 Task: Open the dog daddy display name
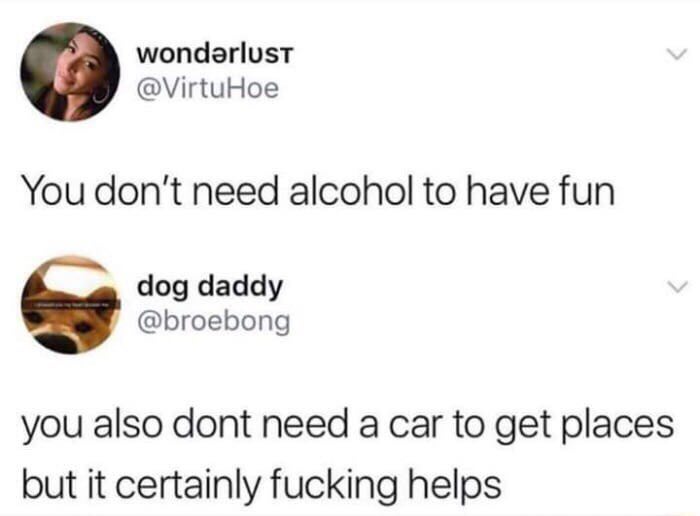point(210,288)
